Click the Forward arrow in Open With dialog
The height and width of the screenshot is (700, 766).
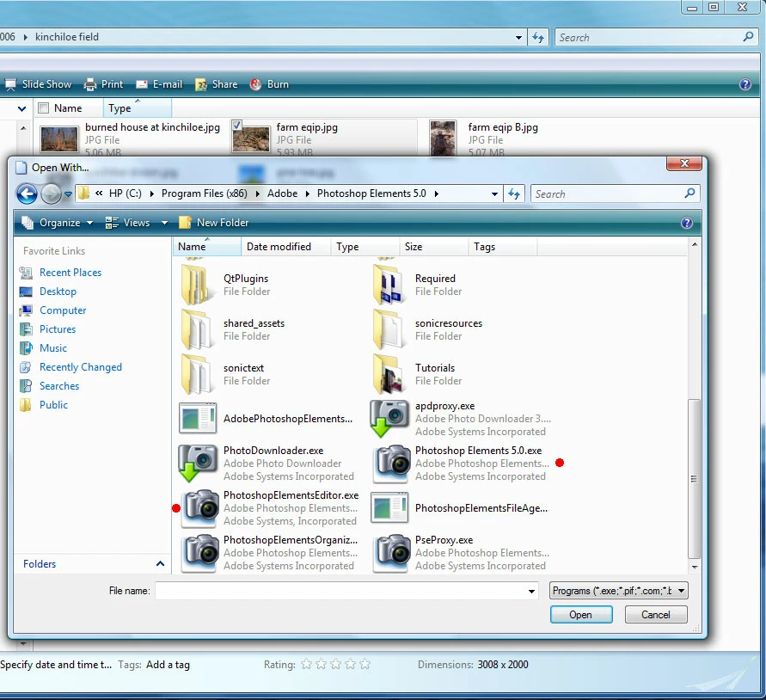point(51,194)
